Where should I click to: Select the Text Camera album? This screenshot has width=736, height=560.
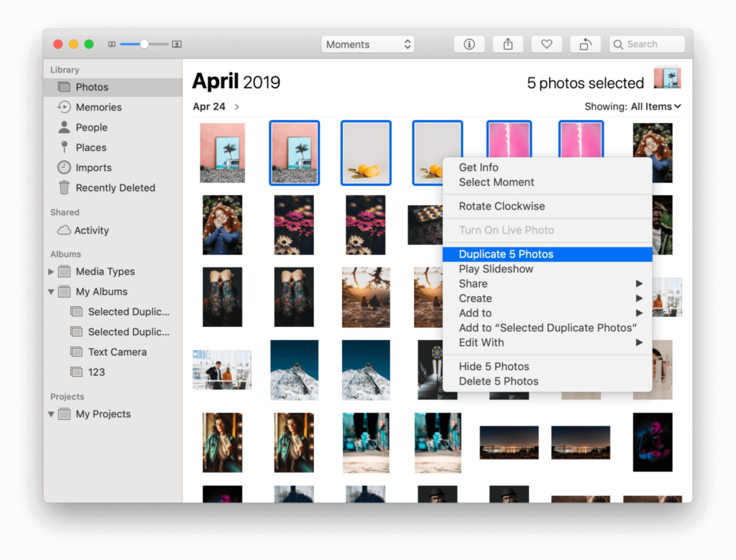click(x=116, y=352)
